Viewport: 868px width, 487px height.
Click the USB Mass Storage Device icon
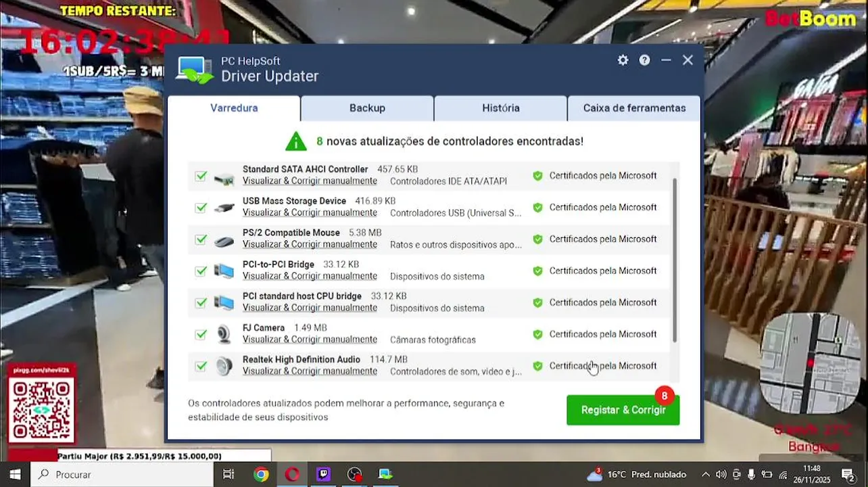click(224, 208)
